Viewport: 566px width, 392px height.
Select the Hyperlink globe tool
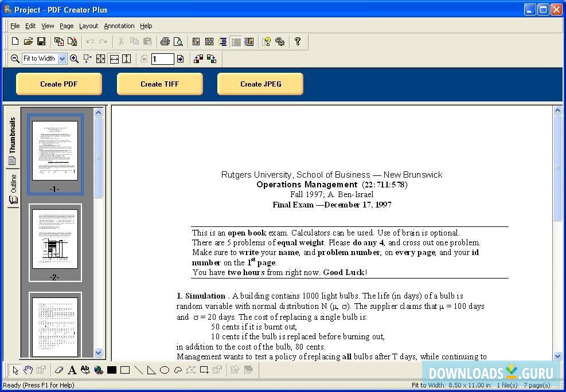[98, 370]
